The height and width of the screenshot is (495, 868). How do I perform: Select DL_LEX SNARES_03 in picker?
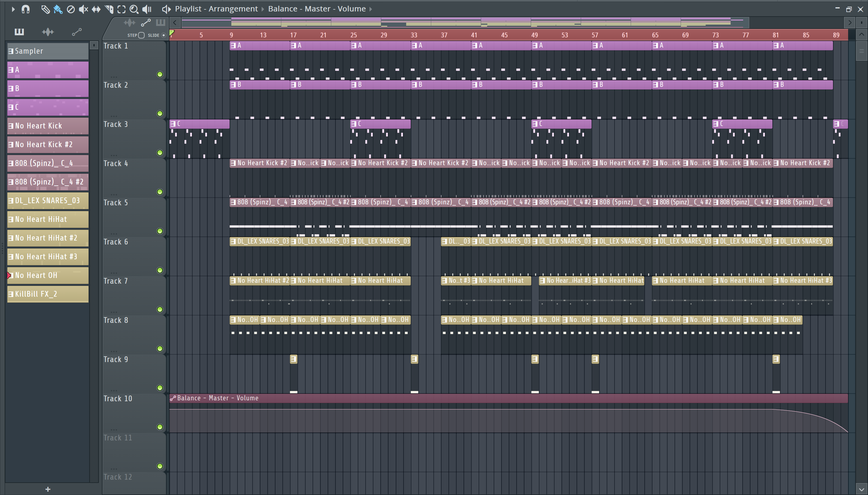[x=48, y=200]
